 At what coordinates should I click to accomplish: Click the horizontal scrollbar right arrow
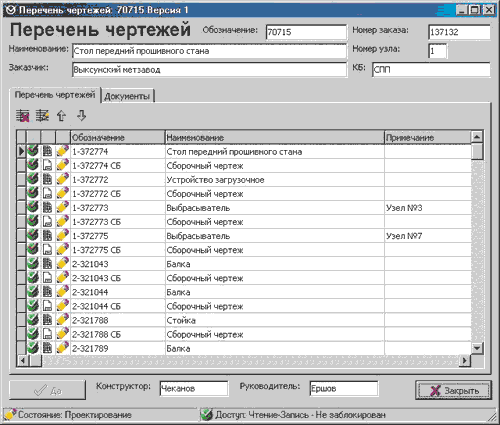point(464,361)
